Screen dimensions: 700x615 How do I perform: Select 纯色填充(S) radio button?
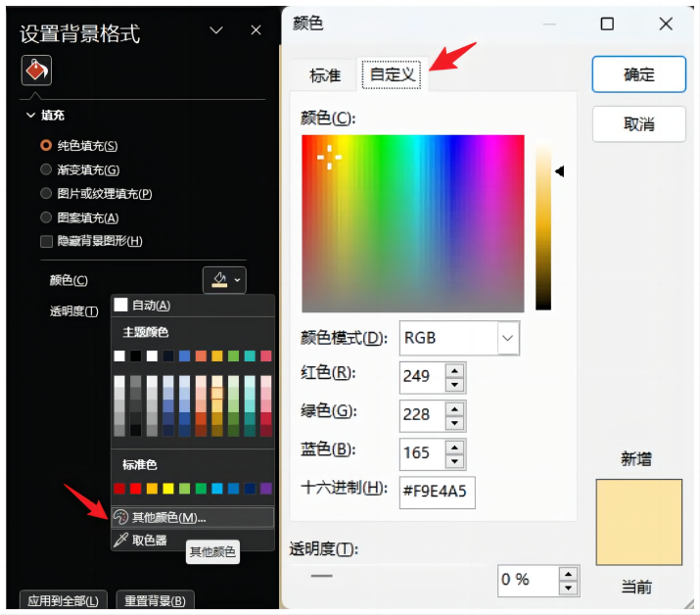point(46,146)
